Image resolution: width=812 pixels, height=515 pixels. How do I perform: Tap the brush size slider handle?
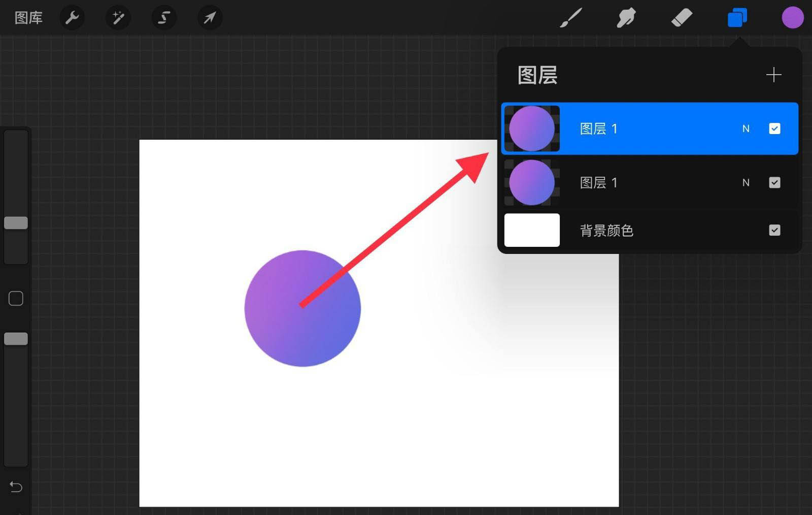16,222
